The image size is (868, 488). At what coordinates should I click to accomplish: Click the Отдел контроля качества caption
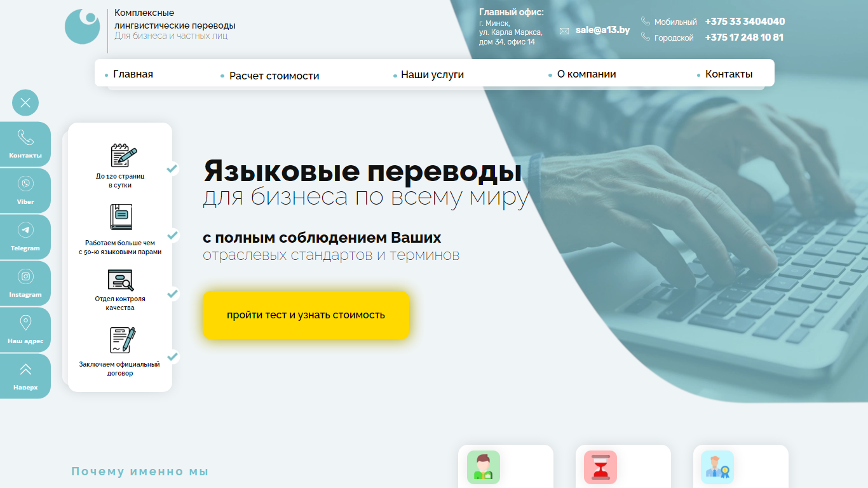pos(120,303)
